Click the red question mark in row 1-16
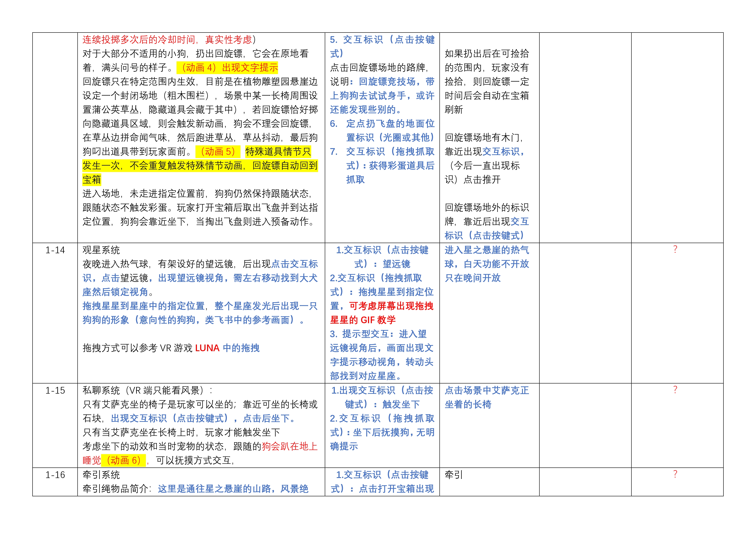Viewport: 756px width, 534px height. tap(675, 474)
